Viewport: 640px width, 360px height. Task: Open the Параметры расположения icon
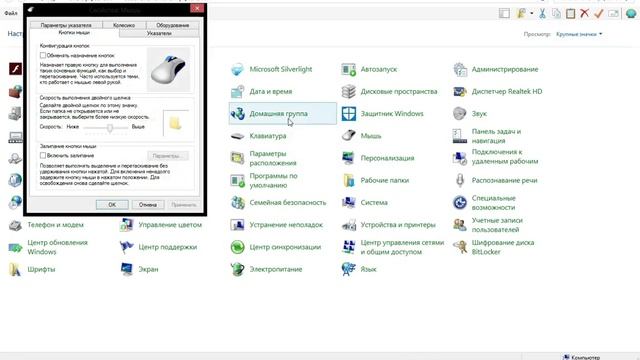tap(237, 158)
